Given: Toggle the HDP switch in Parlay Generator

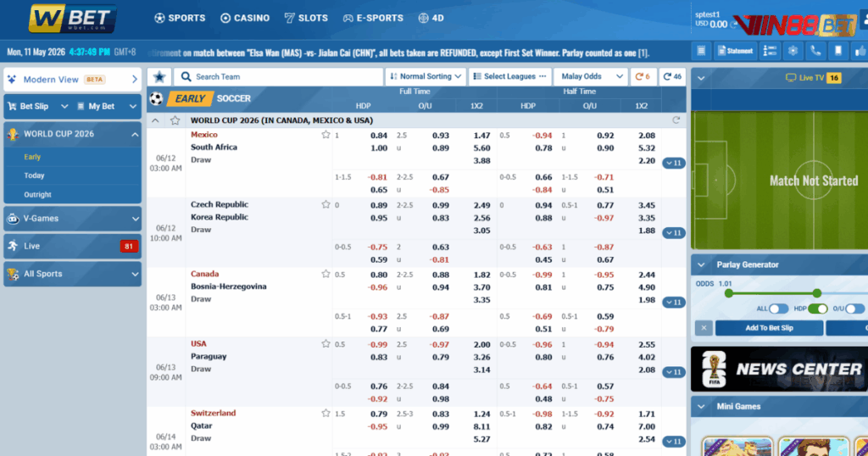Looking at the screenshot, I should [x=818, y=309].
